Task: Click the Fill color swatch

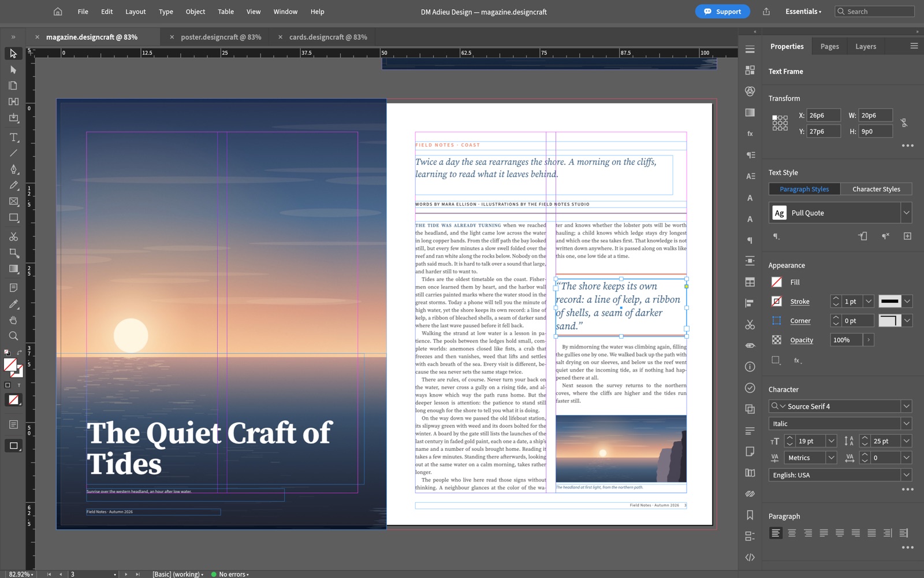Action: tap(777, 282)
